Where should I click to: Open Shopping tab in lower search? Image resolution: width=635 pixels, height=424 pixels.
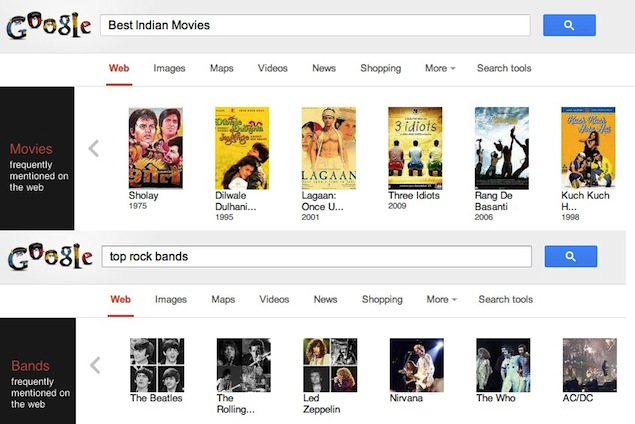tap(381, 300)
